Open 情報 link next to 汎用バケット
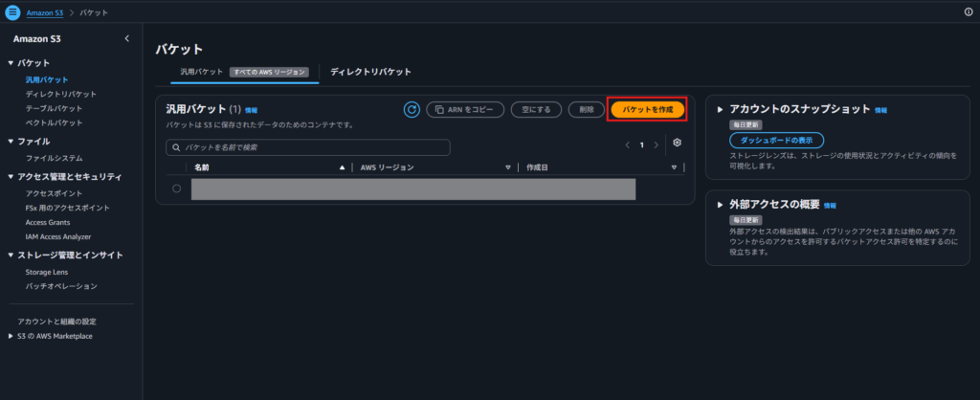980x400 pixels. [x=252, y=110]
